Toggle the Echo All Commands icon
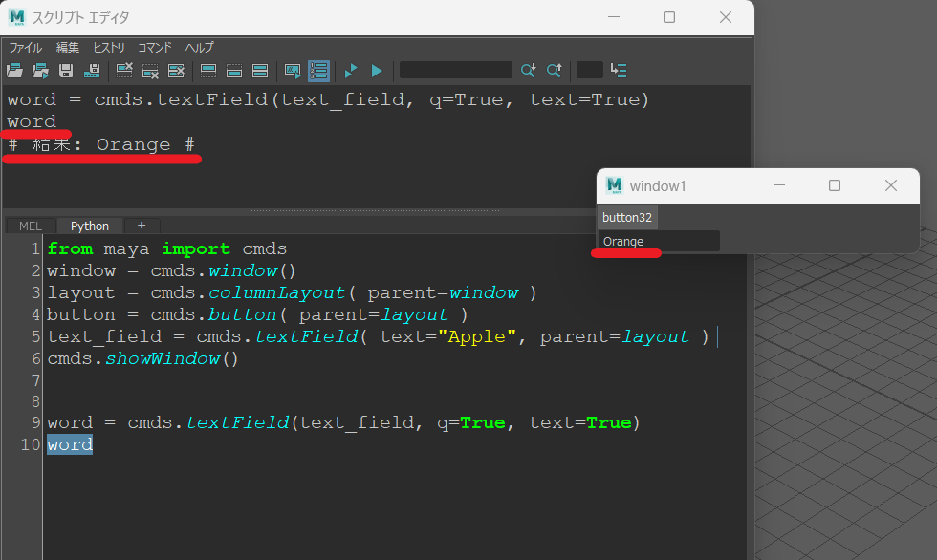This screenshot has height=560, width=937. (x=293, y=70)
